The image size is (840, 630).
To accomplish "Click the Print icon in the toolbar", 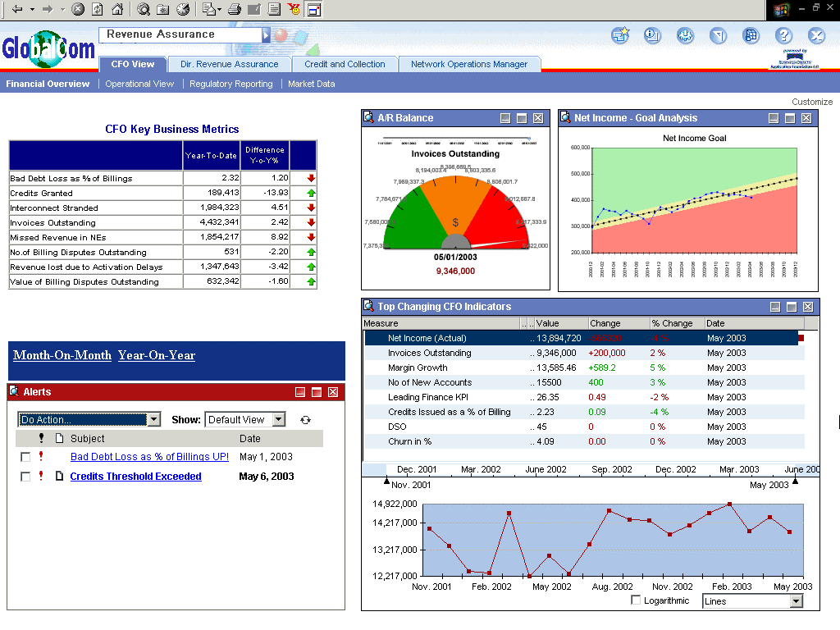I will 234,9.
